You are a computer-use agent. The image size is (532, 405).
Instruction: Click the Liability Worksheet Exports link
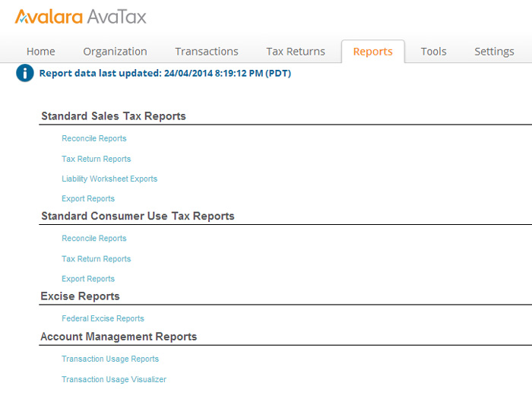pyautogui.click(x=109, y=179)
